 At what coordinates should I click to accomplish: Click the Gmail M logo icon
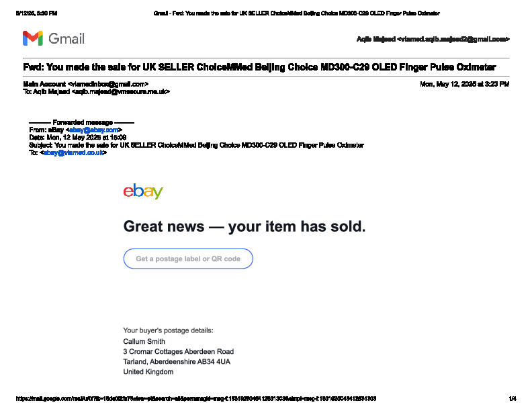pyautogui.click(x=32, y=38)
